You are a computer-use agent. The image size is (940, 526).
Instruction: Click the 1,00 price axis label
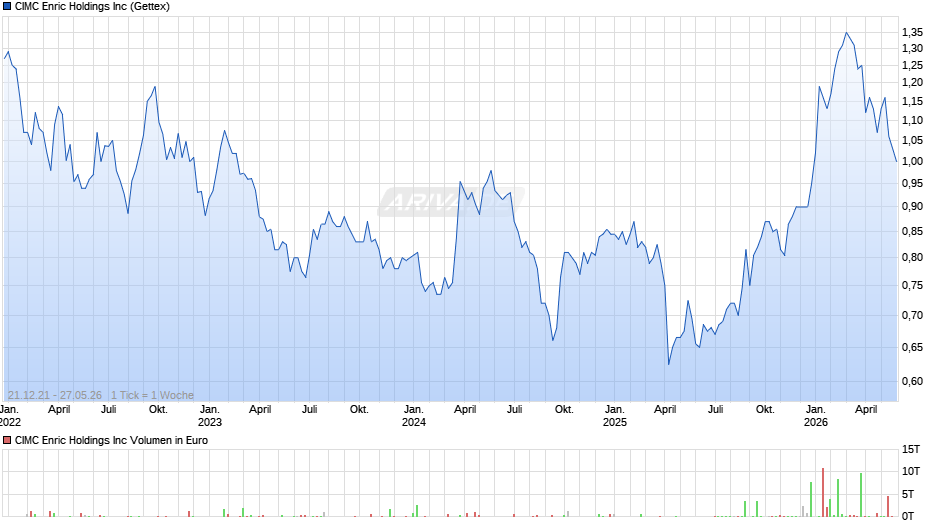tap(912, 161)
